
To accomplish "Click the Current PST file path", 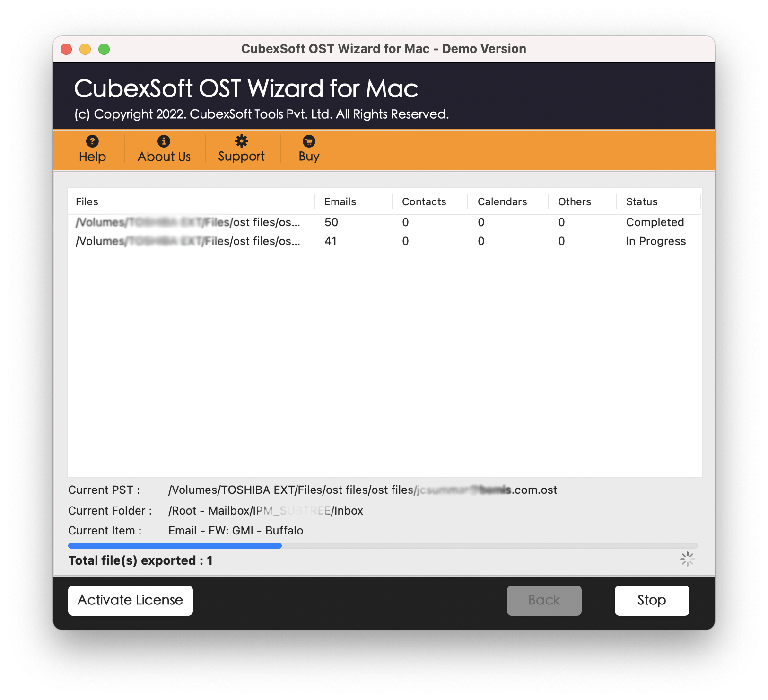I will (x=362, y=490).
